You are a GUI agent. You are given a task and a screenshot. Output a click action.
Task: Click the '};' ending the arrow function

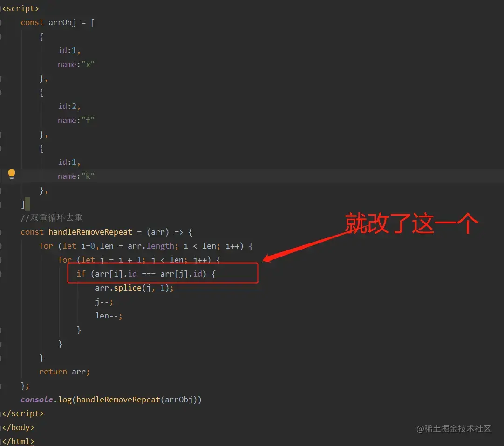coord(25,385)
